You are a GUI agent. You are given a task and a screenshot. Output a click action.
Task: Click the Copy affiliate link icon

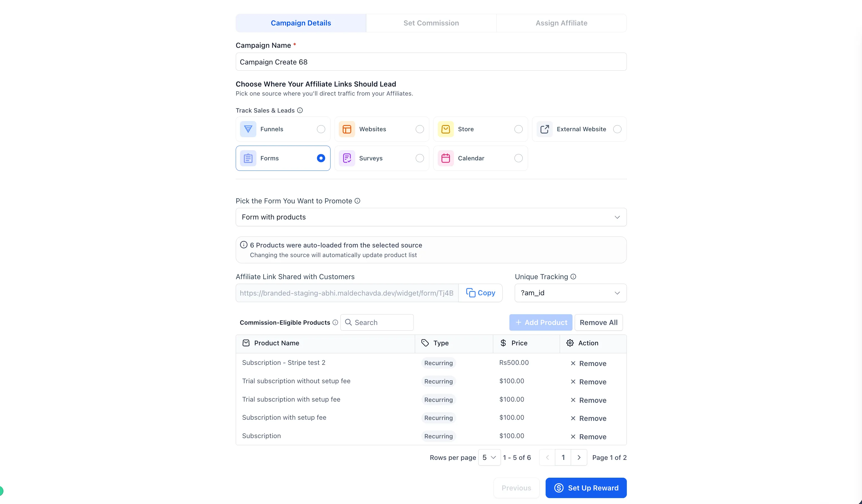coord(470,293)
